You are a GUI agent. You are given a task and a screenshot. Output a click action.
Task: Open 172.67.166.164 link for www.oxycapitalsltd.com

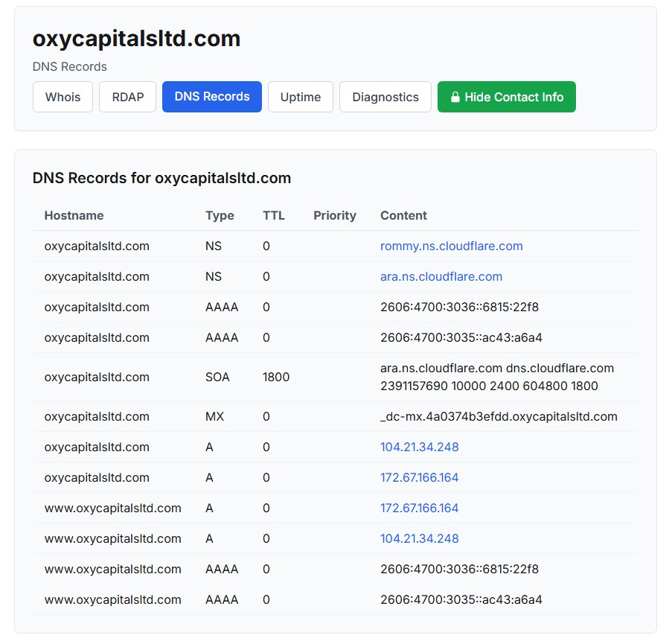(x=419, y=508)
